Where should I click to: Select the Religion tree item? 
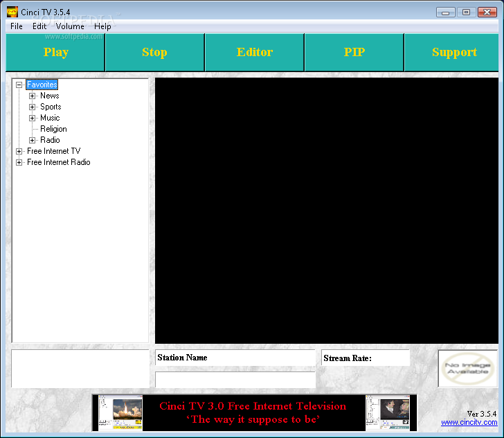(53, 129)
